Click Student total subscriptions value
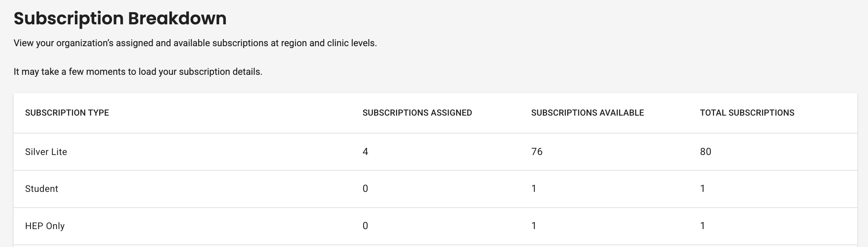This screenshot has width=868, height=247. pos(703,189)
